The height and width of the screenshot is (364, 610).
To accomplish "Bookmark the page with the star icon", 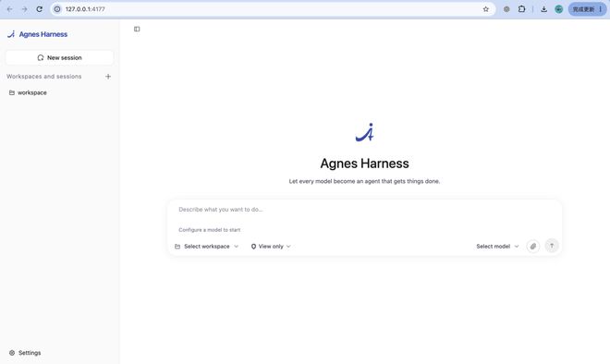I will tap(486, 9).
